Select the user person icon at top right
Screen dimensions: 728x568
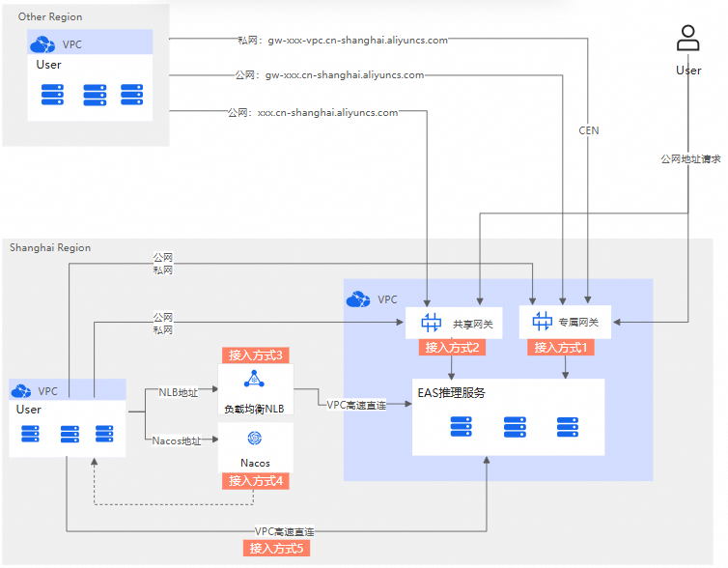coord(687,38)
